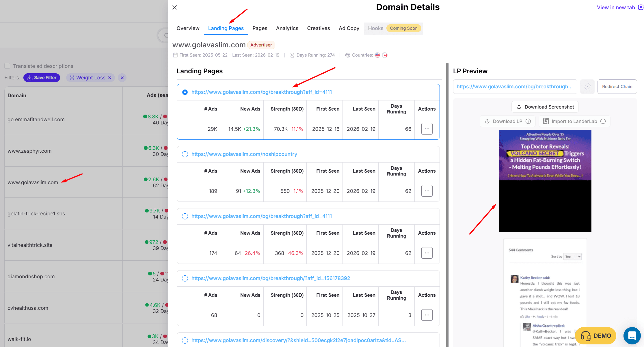Click the landing page preview thumbnail

click(x=545, y=181)
